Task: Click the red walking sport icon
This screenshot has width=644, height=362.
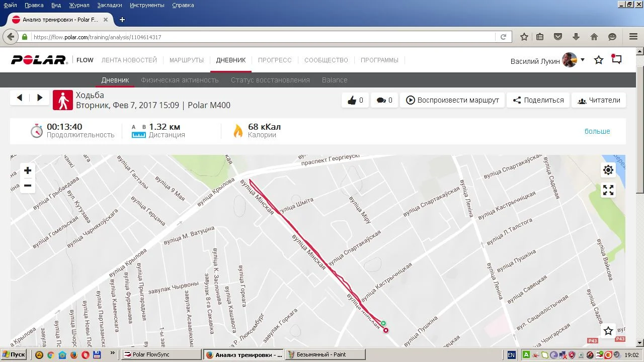Action: pos(63,100)
